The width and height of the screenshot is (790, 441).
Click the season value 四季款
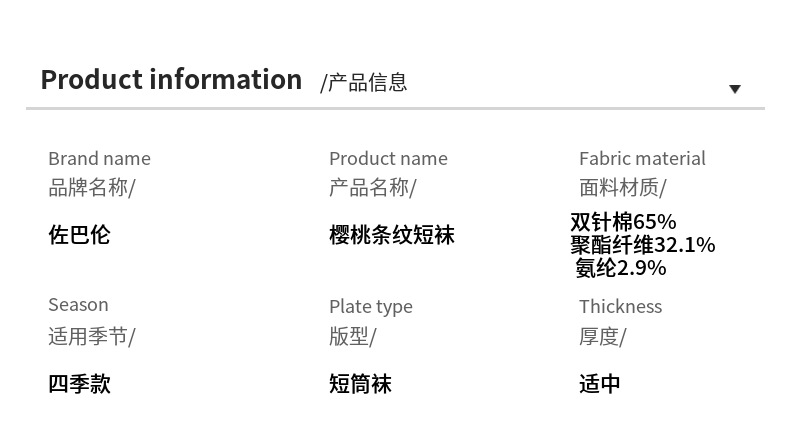coord(79,383)
